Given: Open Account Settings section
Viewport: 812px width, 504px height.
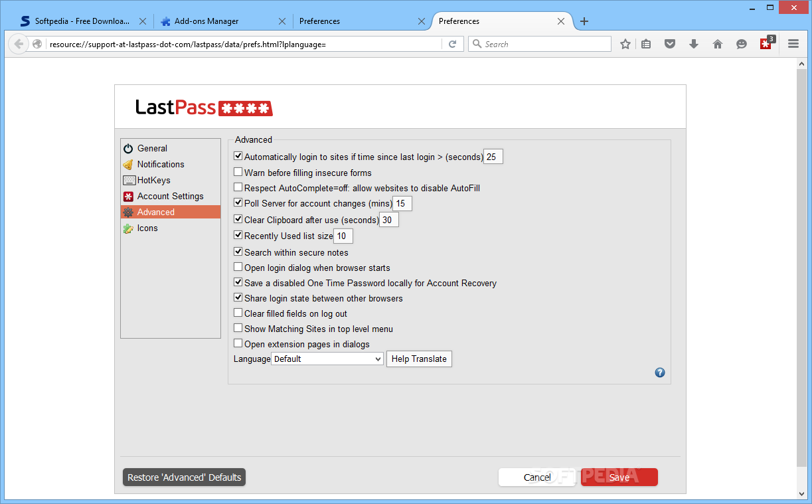Looking at the screenshot, I should pyautogui.click(x=171, y=197).
